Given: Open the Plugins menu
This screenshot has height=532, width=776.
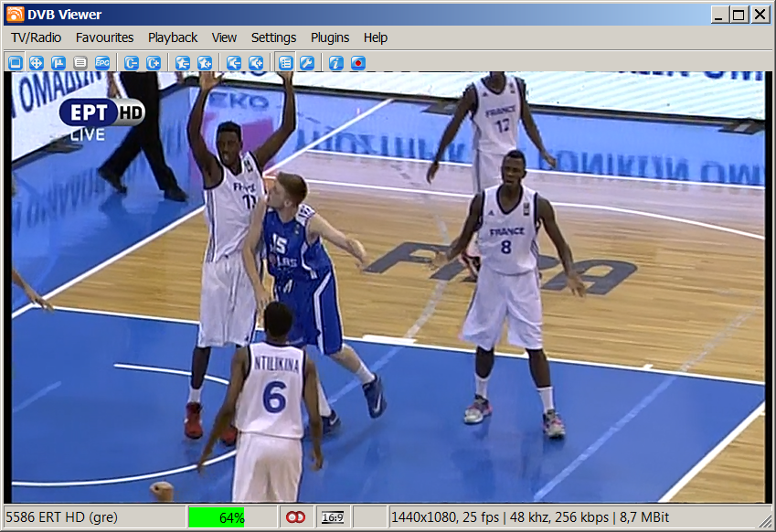Looking at the screenshot, I should pyautogui.click(x=330, y=37).
